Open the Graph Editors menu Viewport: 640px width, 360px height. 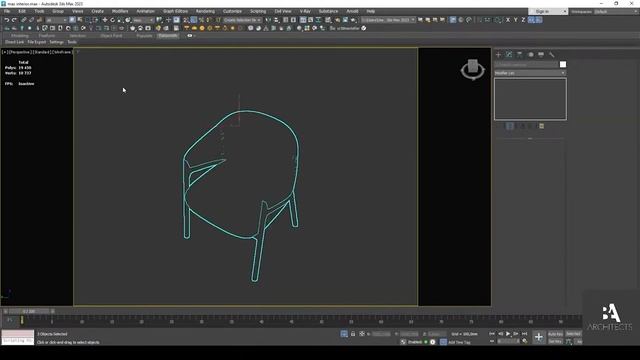tap(176, 11)
